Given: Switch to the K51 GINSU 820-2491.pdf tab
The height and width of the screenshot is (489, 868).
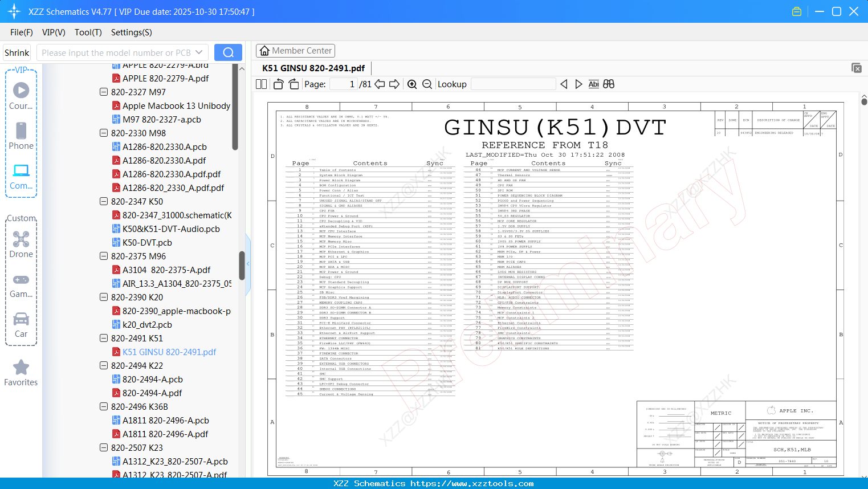Looking at the screenshot, I should pyautogui.click(x=313, y=68).
